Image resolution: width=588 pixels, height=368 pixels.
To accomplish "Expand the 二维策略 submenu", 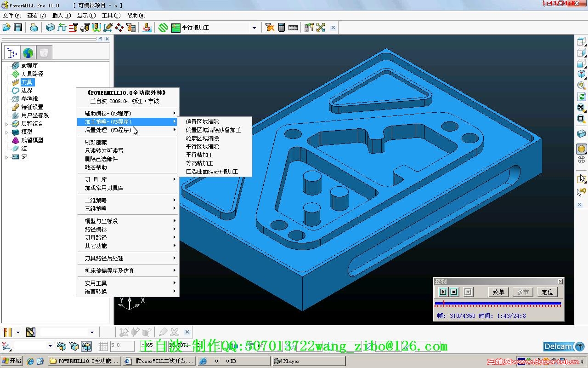I will click(128, 200).
